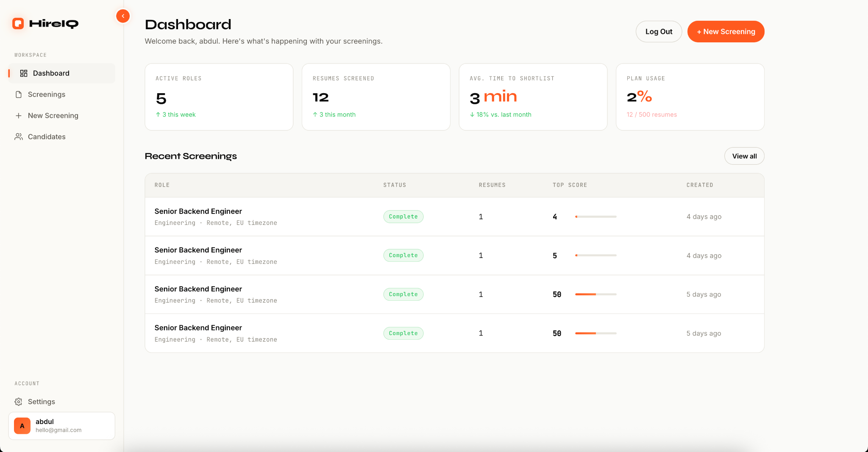Open Settings in the Account section
The image size is (868, 452).
[x=62, y=402]
